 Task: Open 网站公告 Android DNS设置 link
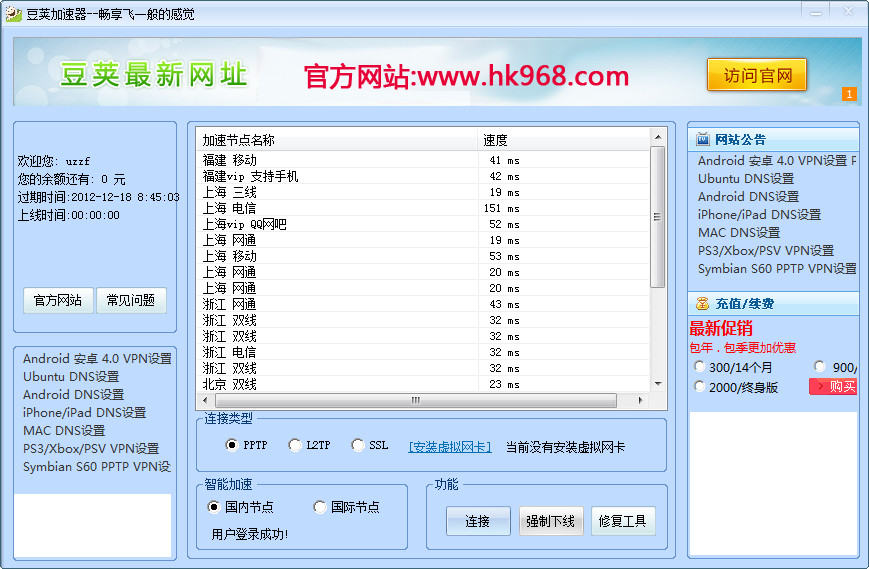click(748, 197)
